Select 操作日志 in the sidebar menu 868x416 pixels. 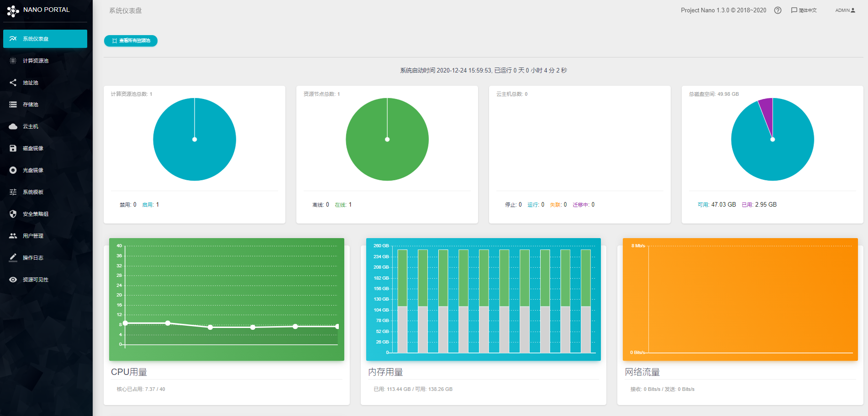[x=45, y=258]
